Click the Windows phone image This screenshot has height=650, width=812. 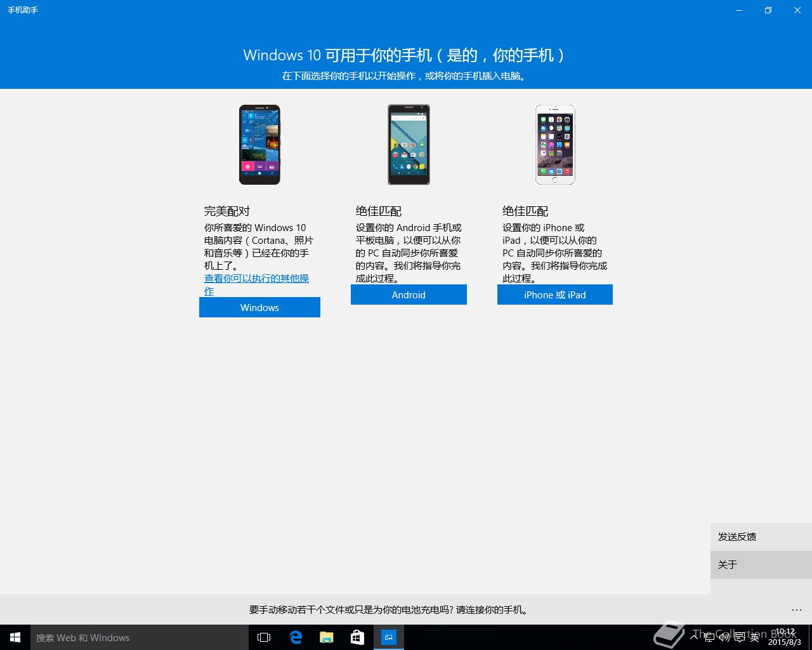[259, 145]
